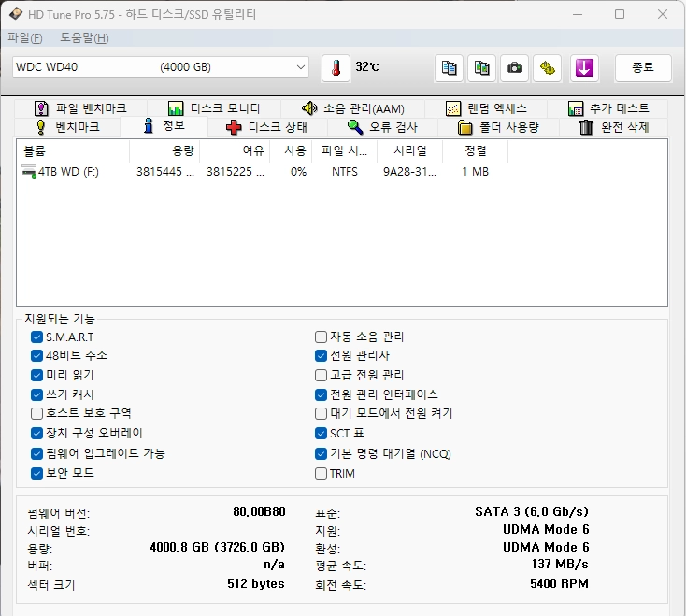686x616 pixels.
Task: Click the copy text to clipboard icon
Action: [449, 68]
